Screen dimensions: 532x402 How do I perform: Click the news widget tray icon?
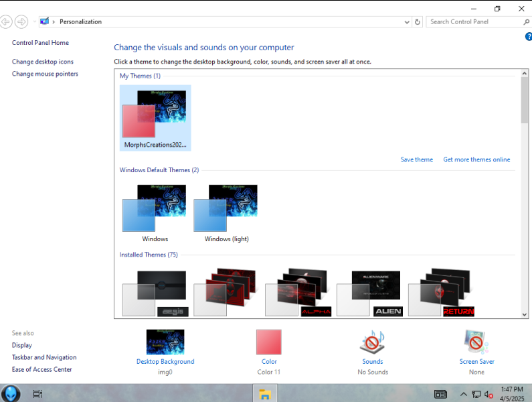coord(441,394)
